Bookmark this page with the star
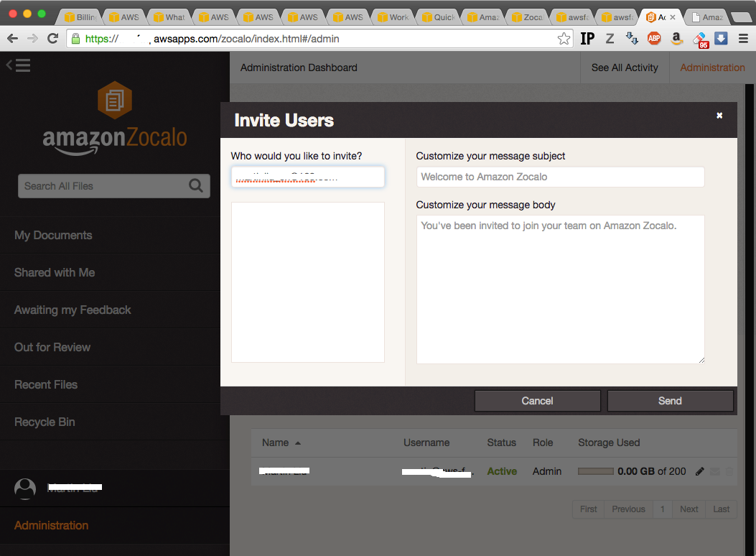Viewport: 756px width, 556px height. 564,39
